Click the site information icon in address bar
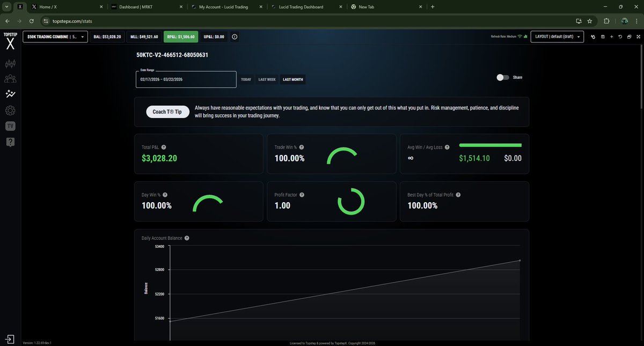This screenshot has height=346, width=644. 46,21
